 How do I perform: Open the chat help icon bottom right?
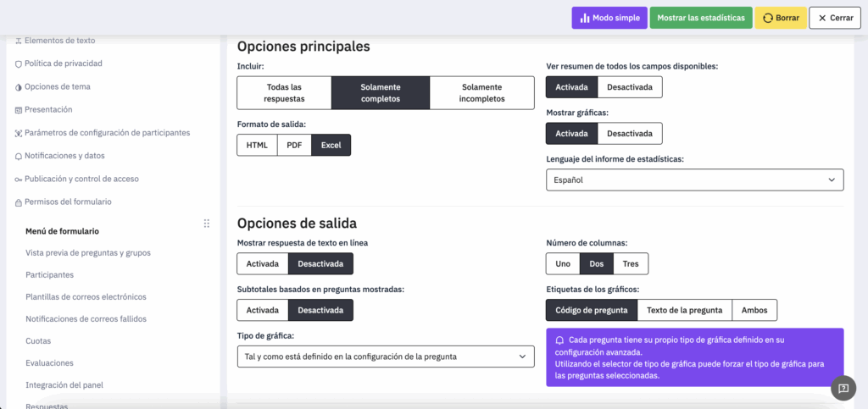(843, 388)
